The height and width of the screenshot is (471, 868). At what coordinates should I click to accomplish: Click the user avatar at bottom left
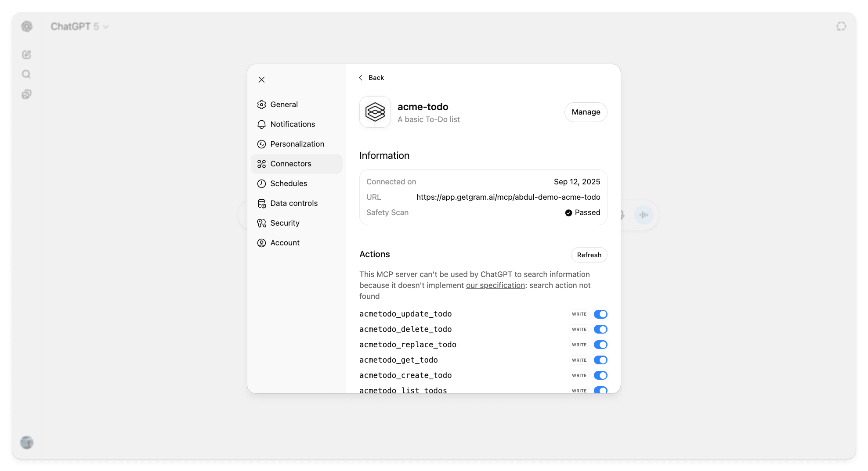27,442
